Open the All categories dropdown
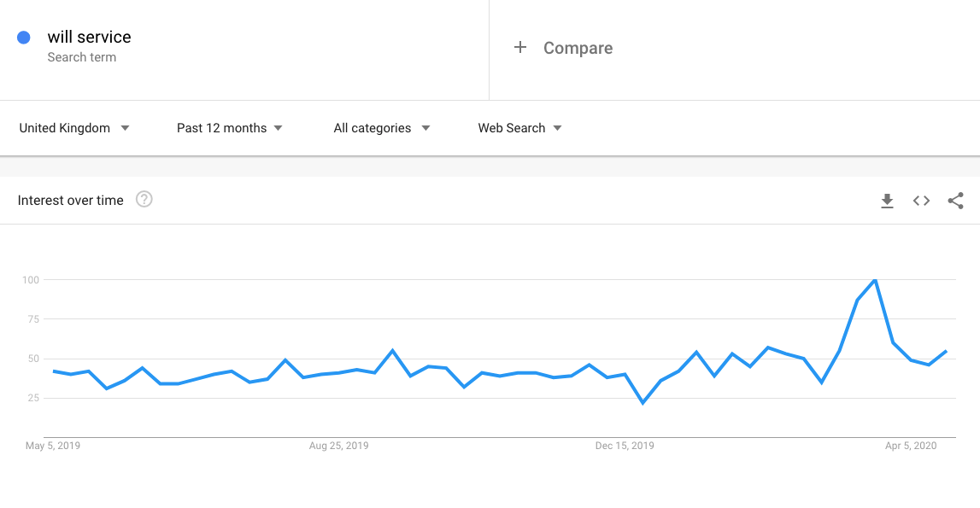 coord(381,128)
